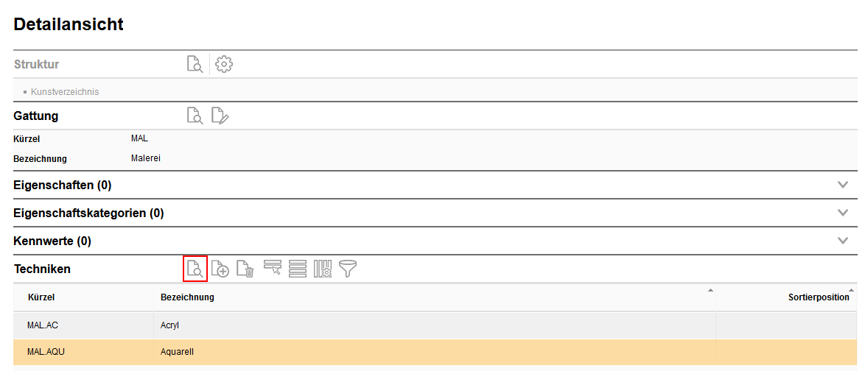The image size is (868, 371).
Task: Expand the Eigenschaften (0) section
Action: (843, 185)
